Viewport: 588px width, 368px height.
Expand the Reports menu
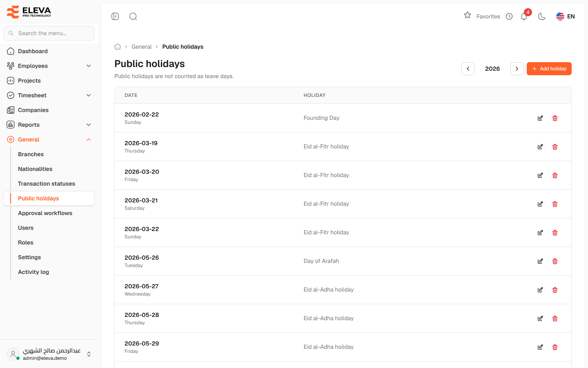[x=49, y=125]
